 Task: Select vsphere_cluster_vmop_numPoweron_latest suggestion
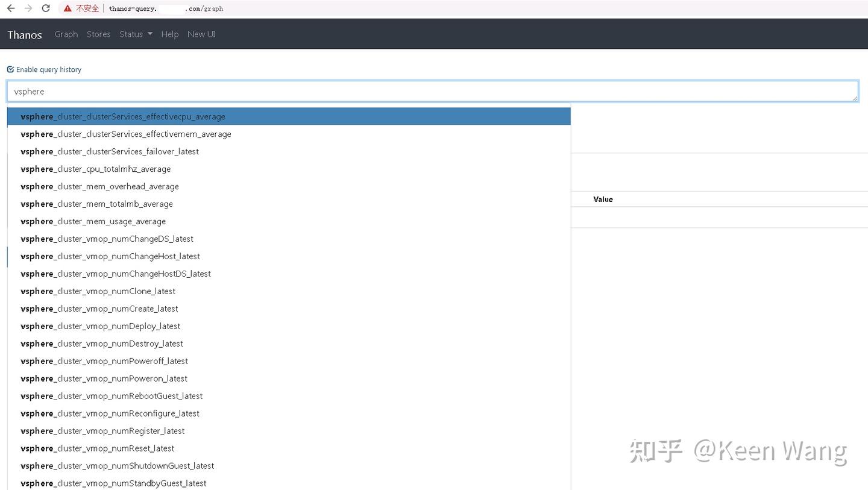104,378
